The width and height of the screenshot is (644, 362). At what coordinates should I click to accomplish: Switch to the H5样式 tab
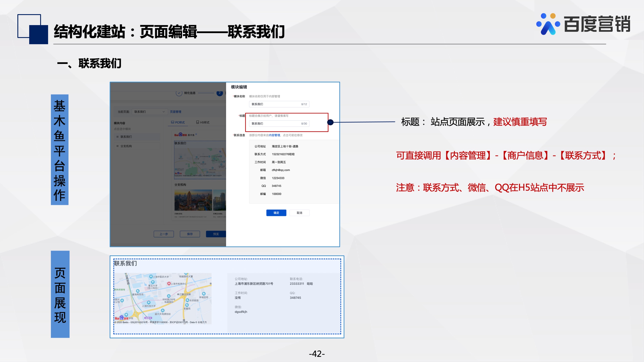(x=203, y=122)
